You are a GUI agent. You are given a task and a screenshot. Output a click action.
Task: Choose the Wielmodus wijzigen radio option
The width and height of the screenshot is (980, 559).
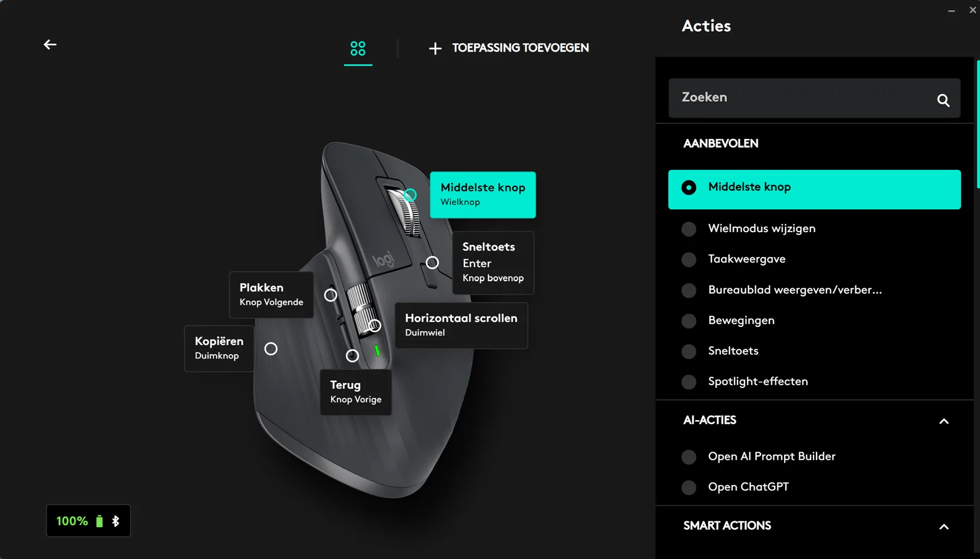(689, 229)
